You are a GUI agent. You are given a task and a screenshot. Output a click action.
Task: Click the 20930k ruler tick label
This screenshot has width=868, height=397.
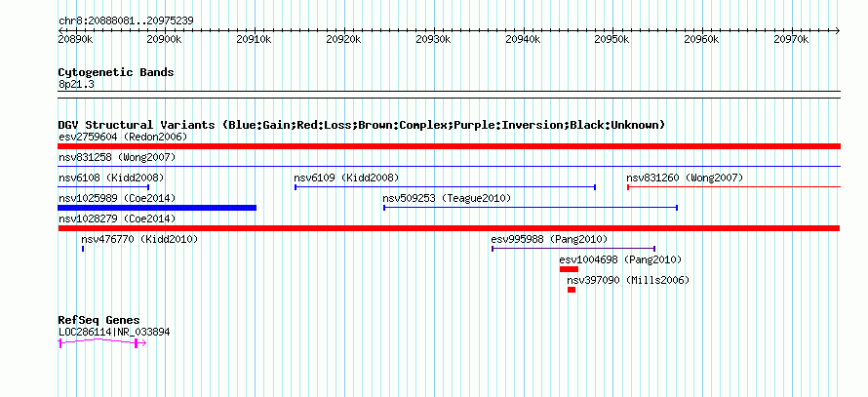click(433, 40)
